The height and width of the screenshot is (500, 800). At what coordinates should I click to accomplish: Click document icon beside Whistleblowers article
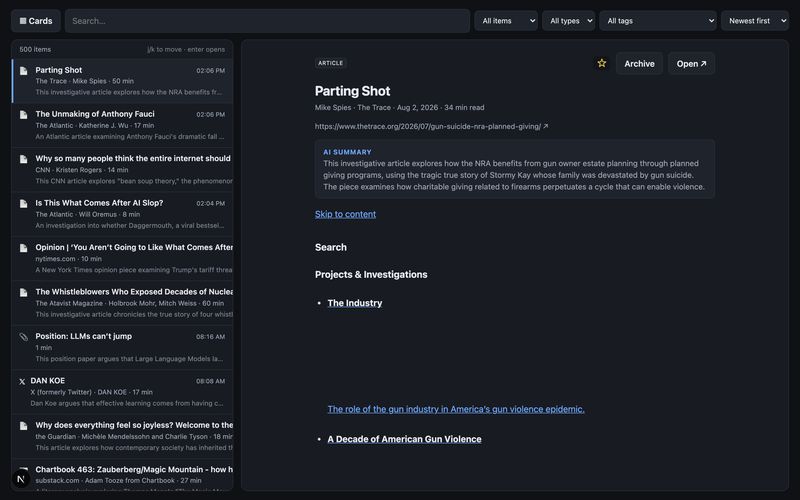23,292
